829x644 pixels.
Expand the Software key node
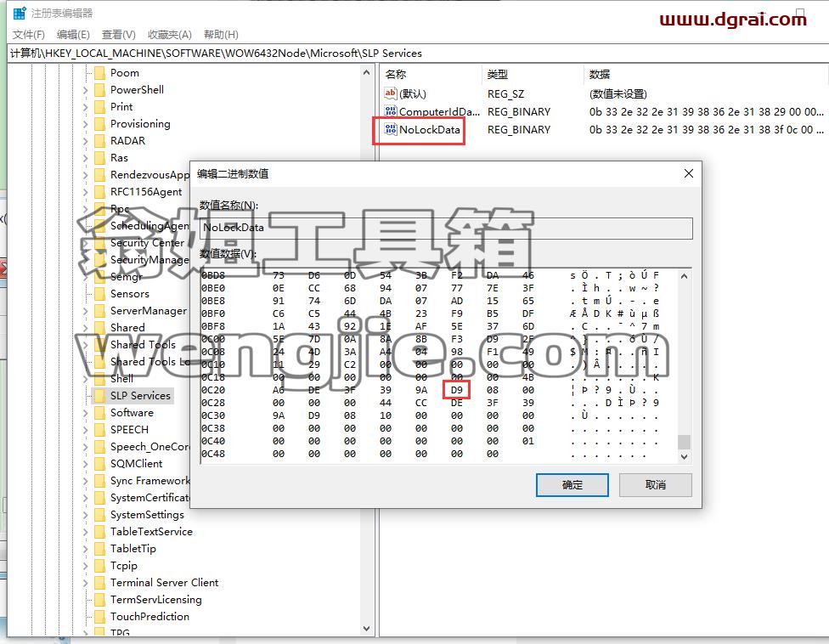coord(86,413)
